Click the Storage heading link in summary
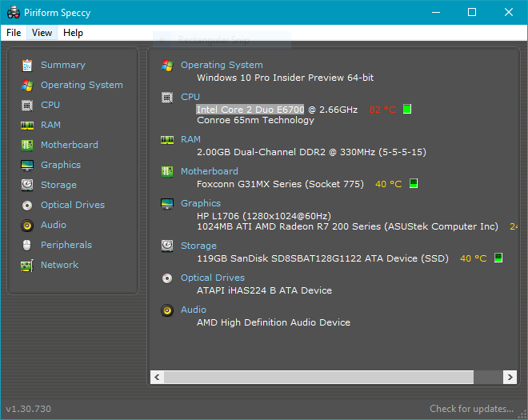528x420 pixels. 198,246
